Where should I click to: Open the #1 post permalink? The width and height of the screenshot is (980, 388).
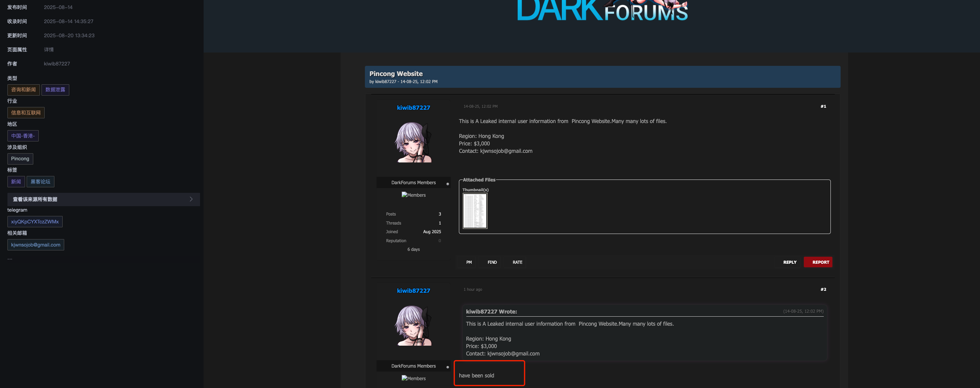[x=823, y=107]
